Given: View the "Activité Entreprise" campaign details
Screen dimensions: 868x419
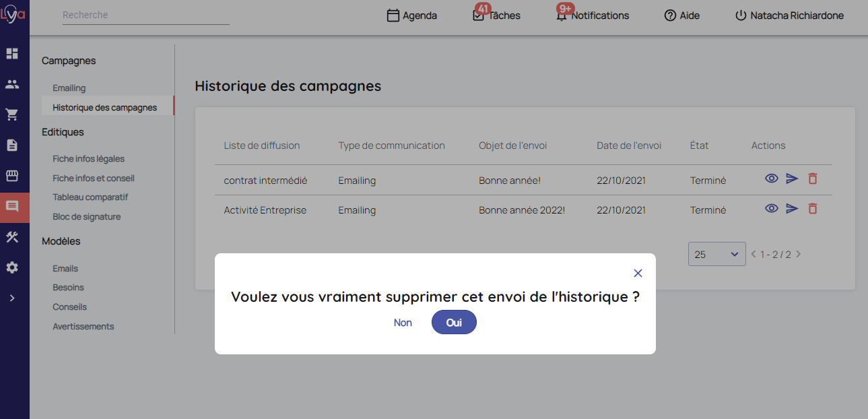Looking at the screenshot, I should pyautogui.click(x=772, y=209).
